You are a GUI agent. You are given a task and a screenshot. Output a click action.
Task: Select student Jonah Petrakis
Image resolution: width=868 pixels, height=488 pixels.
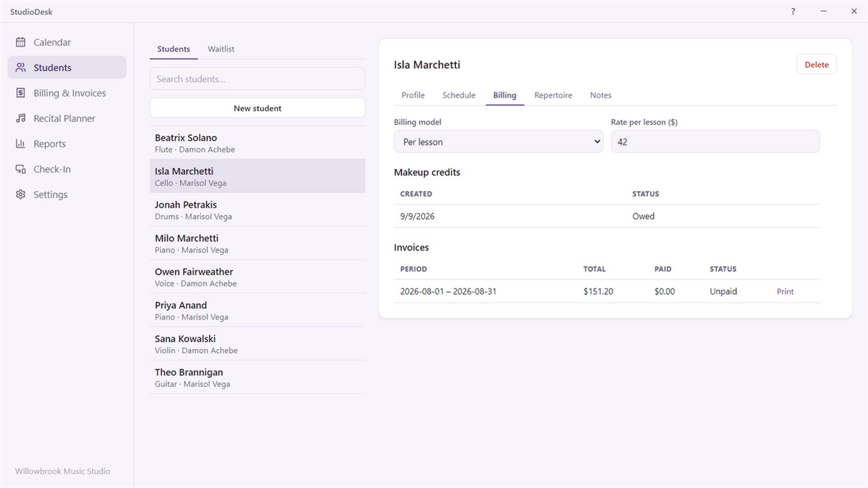tap(257, 210)
